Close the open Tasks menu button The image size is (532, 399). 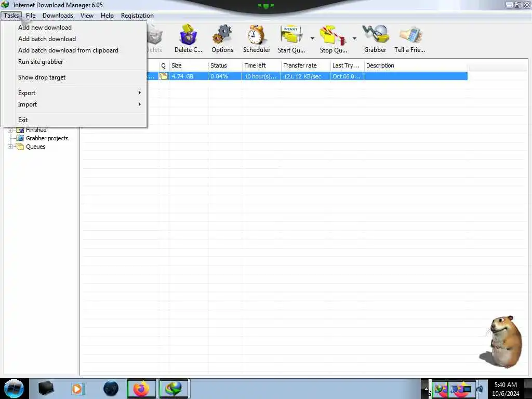[11, 16]
